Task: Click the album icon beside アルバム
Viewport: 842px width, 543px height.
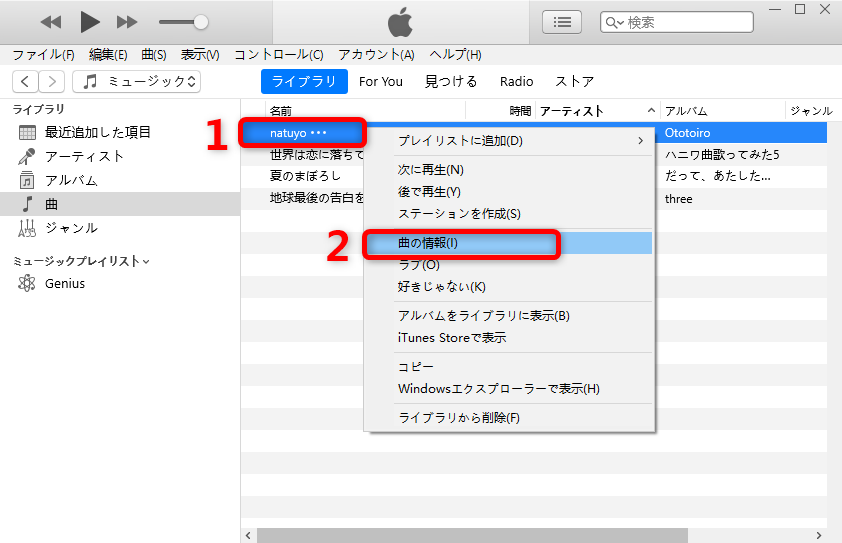Action: click(x=27, y=180)
